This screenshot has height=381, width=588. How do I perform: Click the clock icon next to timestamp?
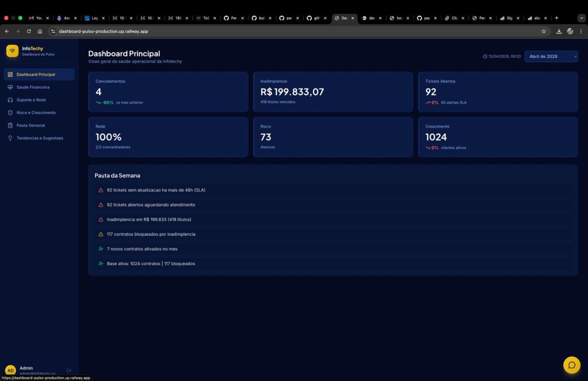point(485,56)
